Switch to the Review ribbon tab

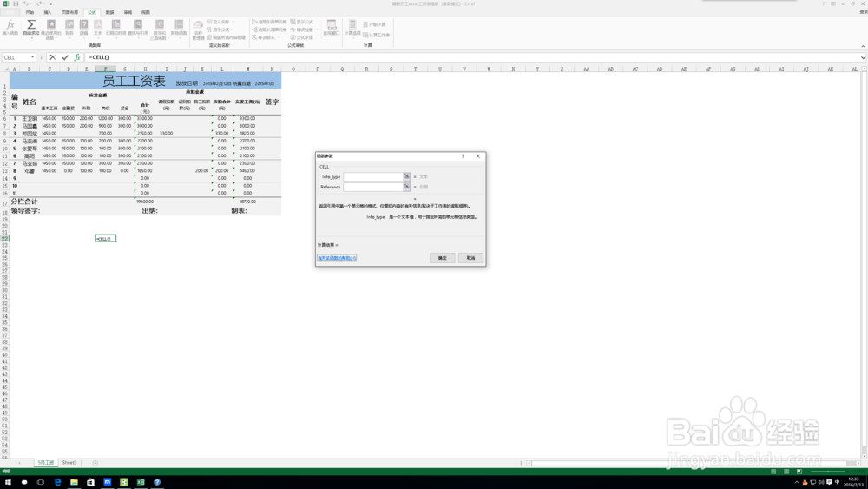coord(128,12)
